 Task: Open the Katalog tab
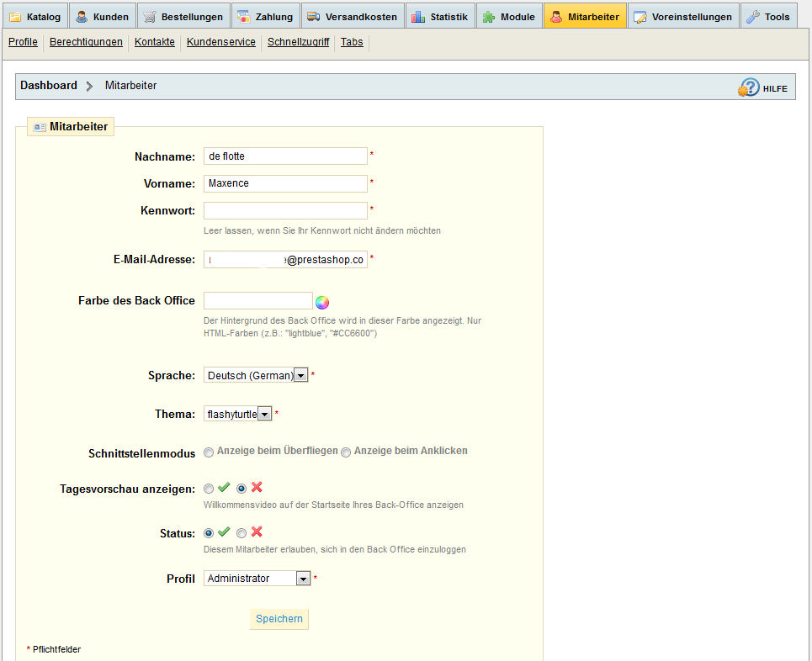(35, 16)
